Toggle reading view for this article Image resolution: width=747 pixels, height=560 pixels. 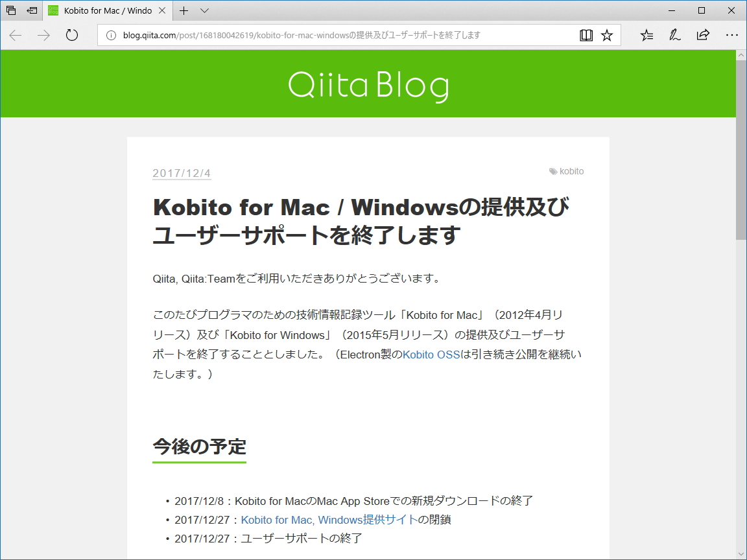click(586, 35)
